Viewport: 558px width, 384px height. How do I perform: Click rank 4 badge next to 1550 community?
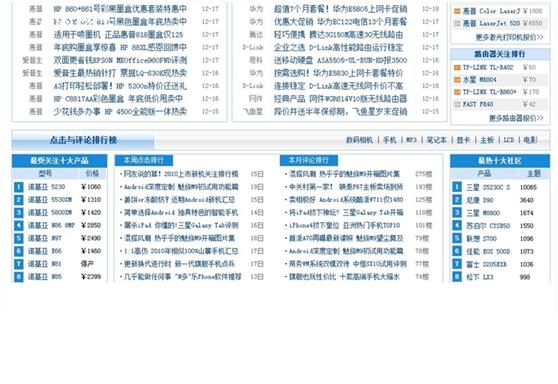[457, 225]
